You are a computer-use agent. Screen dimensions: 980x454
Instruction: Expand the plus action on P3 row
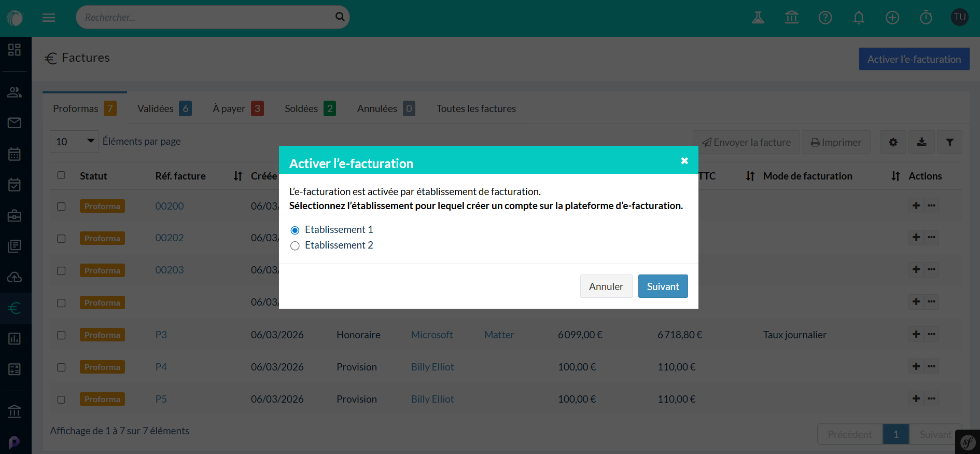(x=916, y=334)
